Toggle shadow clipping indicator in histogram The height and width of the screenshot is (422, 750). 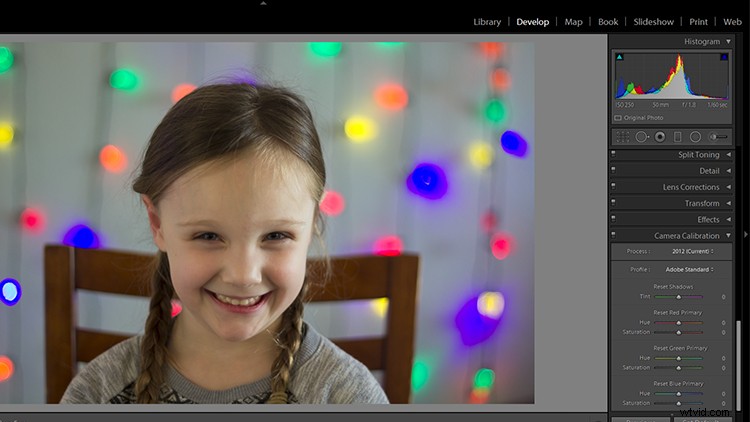(619, 57)
